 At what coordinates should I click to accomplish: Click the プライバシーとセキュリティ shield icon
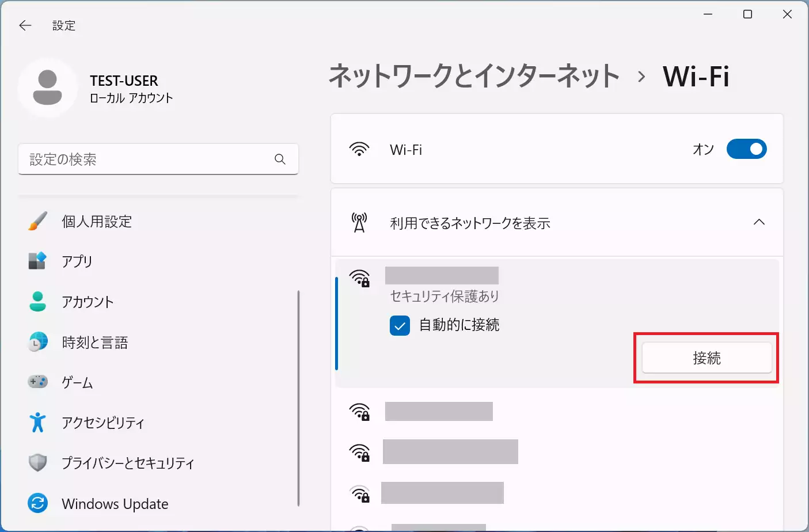pos(37,463)
